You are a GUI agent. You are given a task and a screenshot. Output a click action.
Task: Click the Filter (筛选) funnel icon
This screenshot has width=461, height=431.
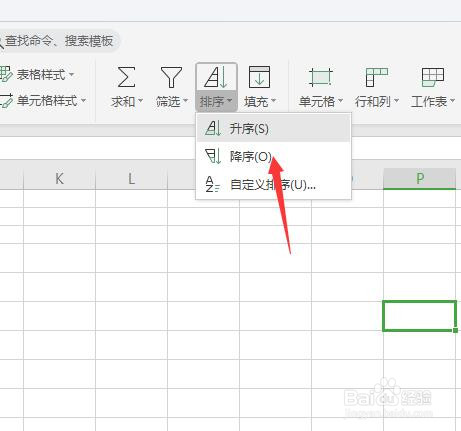[x=171, y=77]
